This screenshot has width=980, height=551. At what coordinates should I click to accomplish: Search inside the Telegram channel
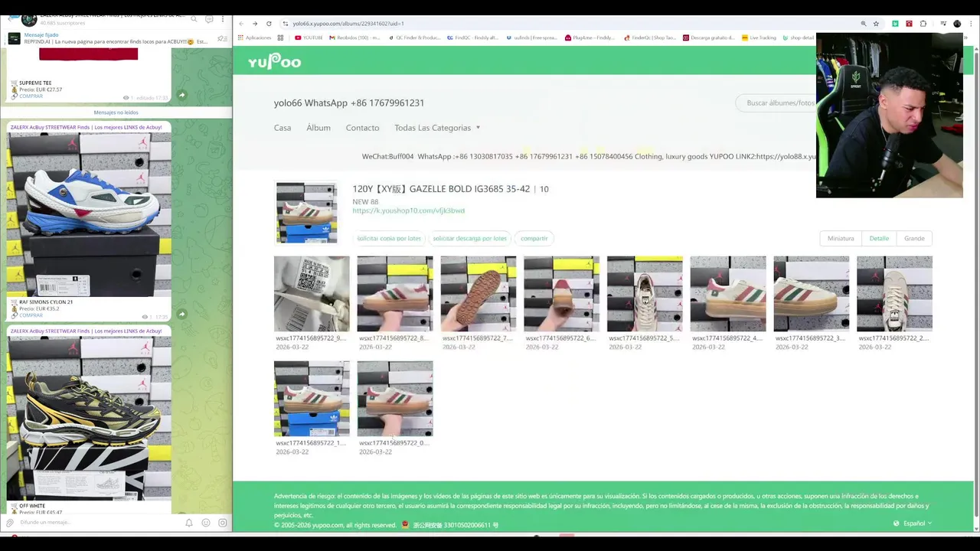[x=194, y=19]
